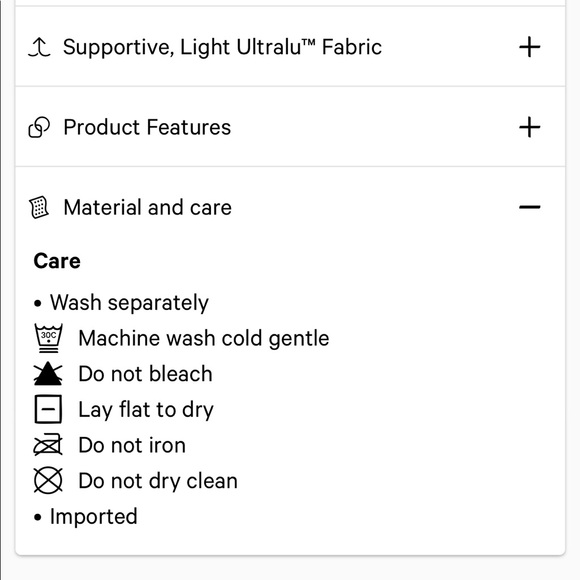Click the Machine wash cold gentle text
This screenshot has width=580, height=580.
pyautogui.click(x=204, y=338)
